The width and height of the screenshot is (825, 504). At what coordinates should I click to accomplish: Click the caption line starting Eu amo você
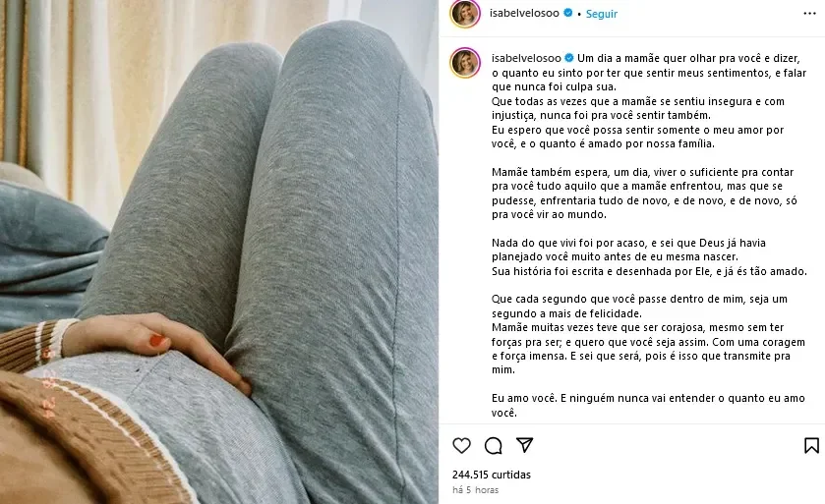[648, 405]
